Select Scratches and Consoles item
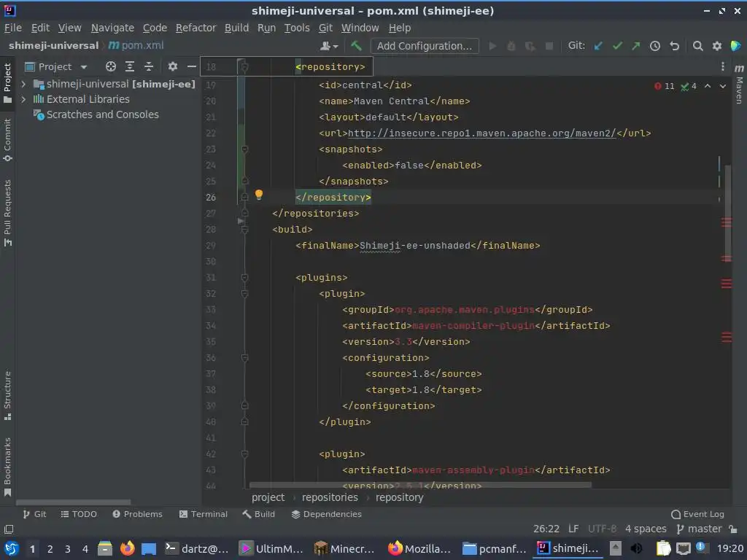The image size is (747, 560). [x=102, y=114]
